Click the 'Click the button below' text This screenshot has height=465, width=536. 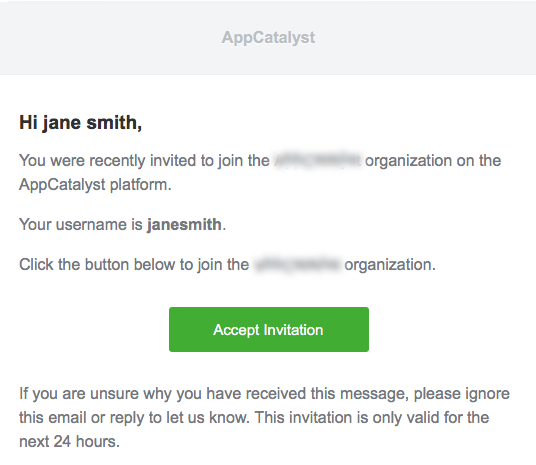click(x=97, y=265)
